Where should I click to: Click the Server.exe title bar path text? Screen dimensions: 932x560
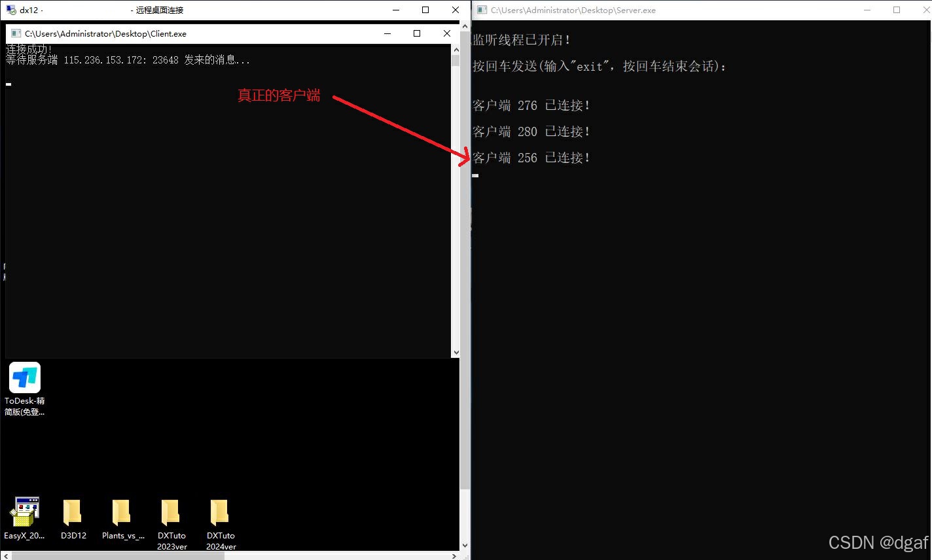click(573, 10)
